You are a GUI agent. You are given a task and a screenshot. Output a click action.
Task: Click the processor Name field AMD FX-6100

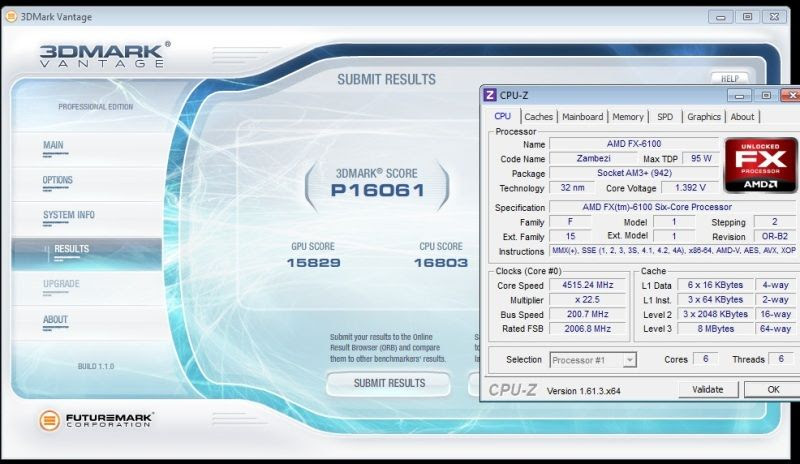[634, 144]
